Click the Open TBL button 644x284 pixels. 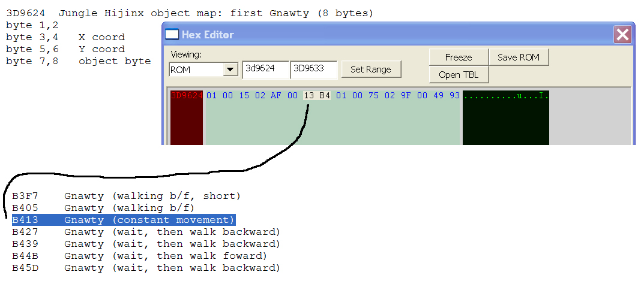[459, 75]
